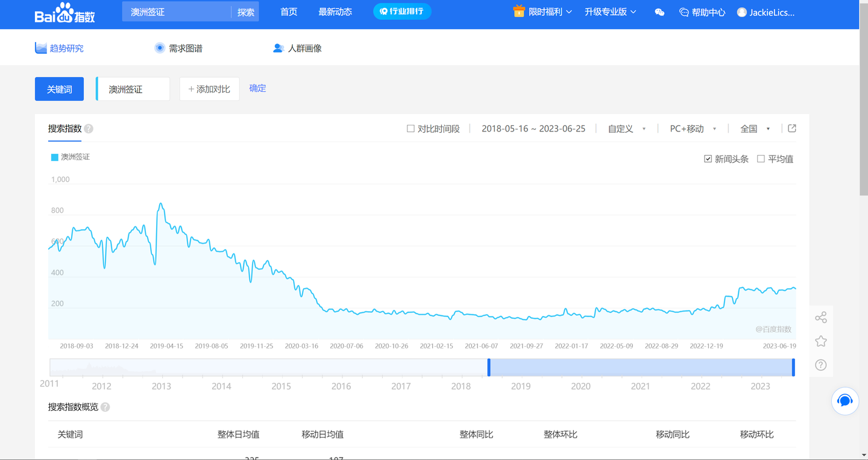Enable the 对比时间段 checkbox
The height and width of the screenshot is (460, 868).
409,128
